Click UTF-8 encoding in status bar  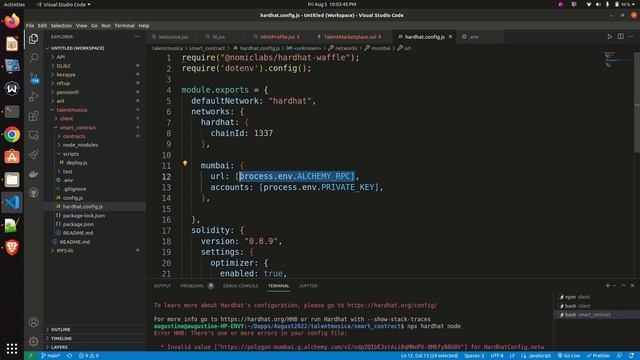[497, 356]
